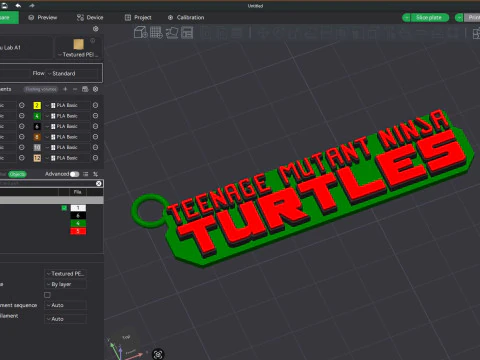The height and width of the screenshot is (360, 480).
Task: Edit preset icon left of filament 6 swatch
Action: click(x=22, y=126)
